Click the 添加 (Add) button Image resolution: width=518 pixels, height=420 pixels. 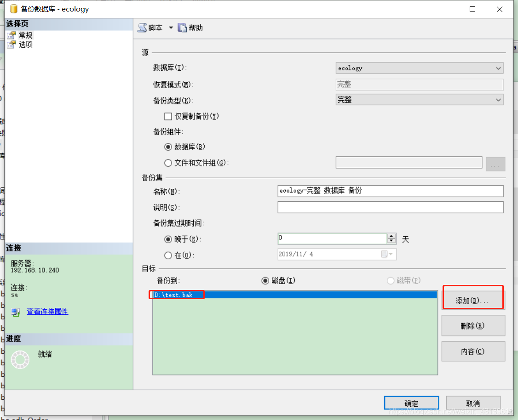coord(473,299)
